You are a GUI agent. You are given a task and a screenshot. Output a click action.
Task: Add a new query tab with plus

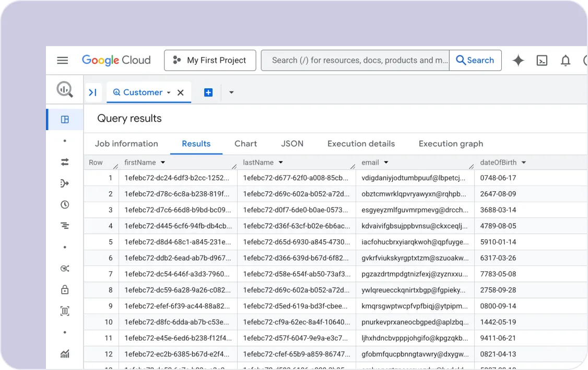(208, 92)
